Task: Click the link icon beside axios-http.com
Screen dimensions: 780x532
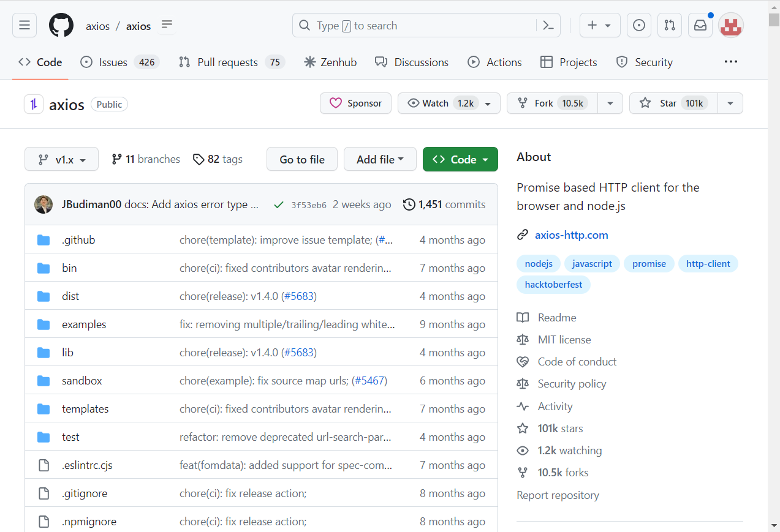Action: 523,235
